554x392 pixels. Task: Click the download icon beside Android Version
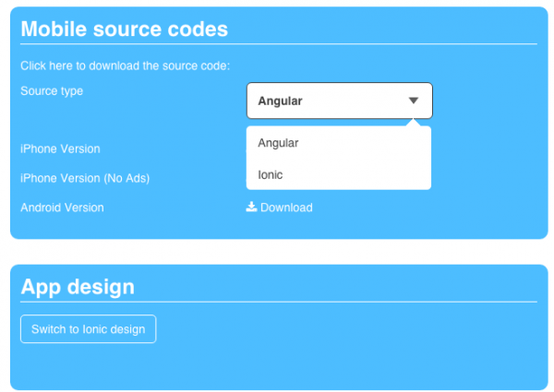[x=251, y=208]
